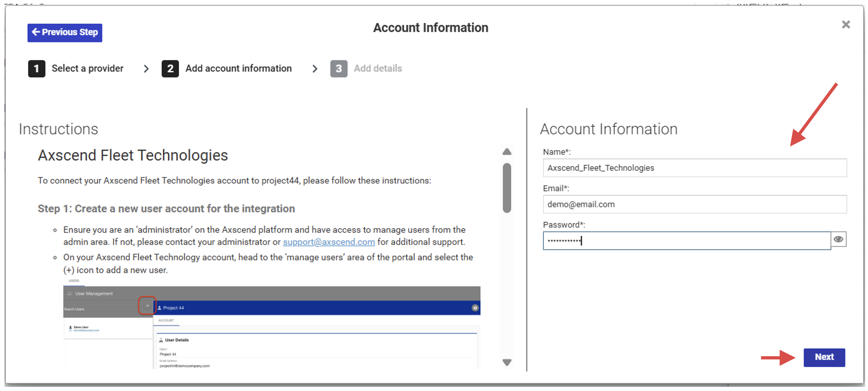Go back with the Previous Step button

[x=65, y=33]
